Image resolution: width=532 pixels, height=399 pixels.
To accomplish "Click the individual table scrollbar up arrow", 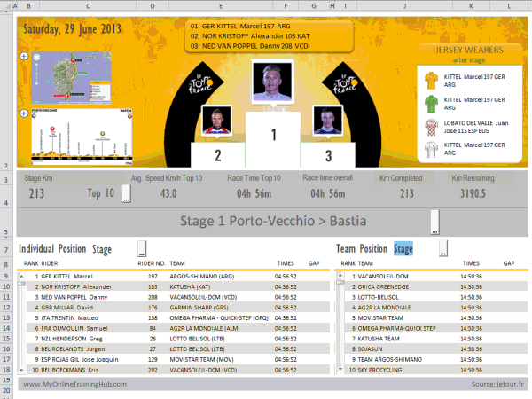I will (21, 276).
